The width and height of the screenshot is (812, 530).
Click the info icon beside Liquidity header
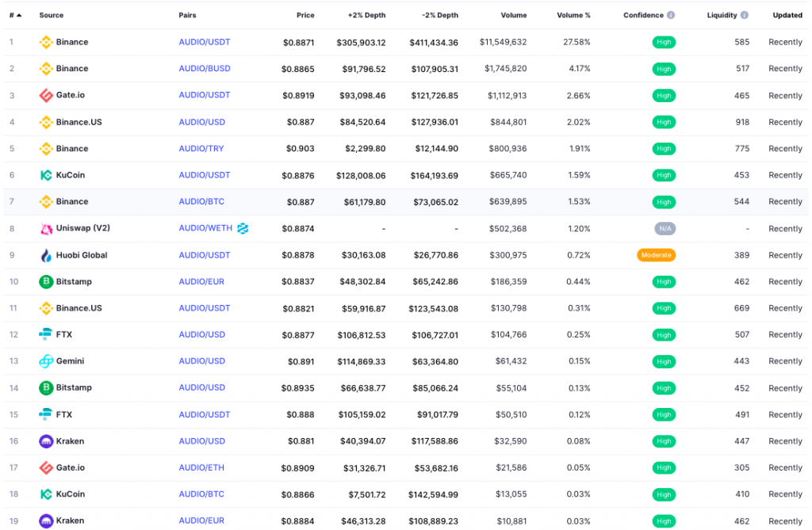744,15
